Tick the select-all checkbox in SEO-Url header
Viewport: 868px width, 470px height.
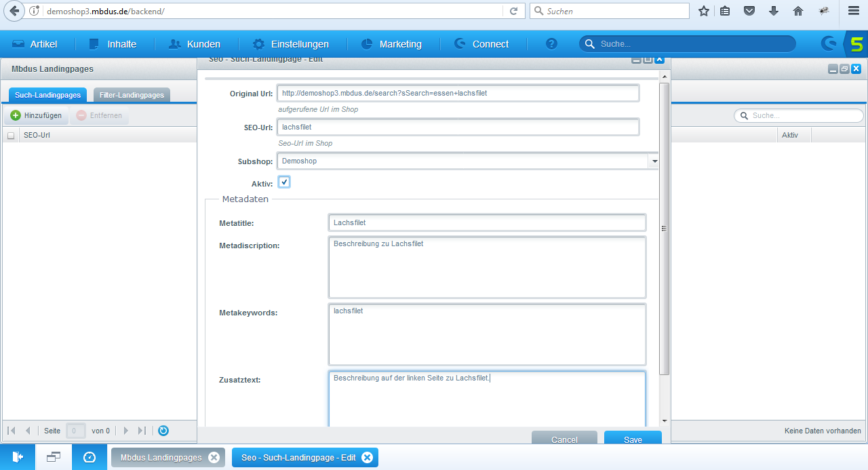click(11, 136)
